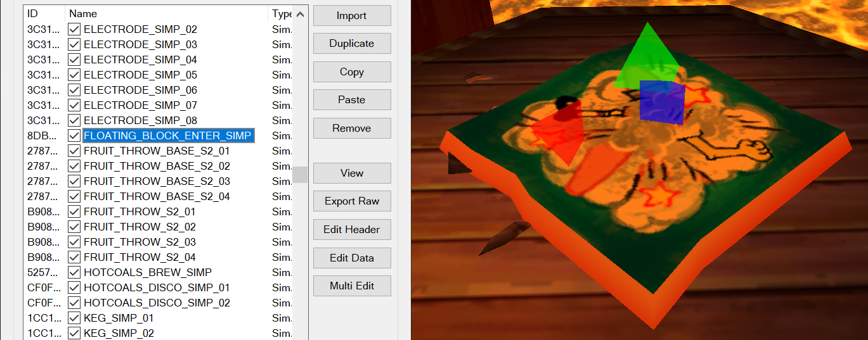Select the FRUIT_THROW_S2_02 row name
868x340 pixels.
tap(139, 227)
